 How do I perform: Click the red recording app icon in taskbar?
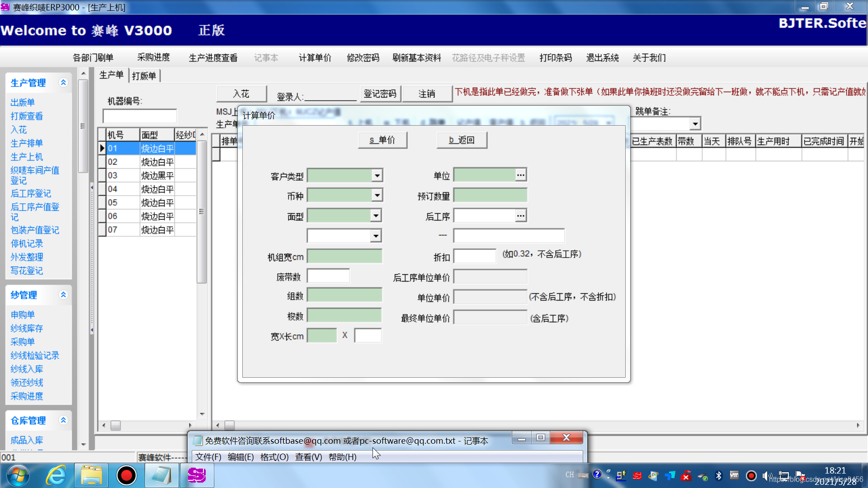pos(127,475)
